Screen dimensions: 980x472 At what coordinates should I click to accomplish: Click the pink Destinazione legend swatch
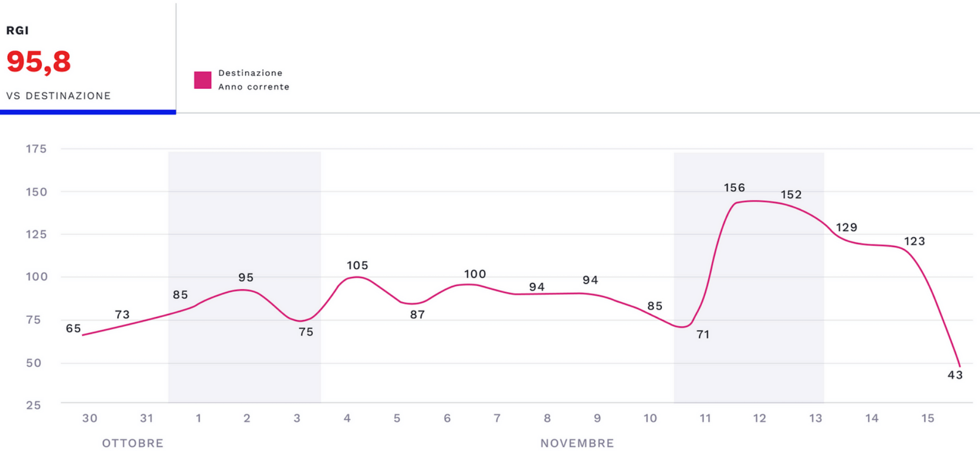coord(203,80)
